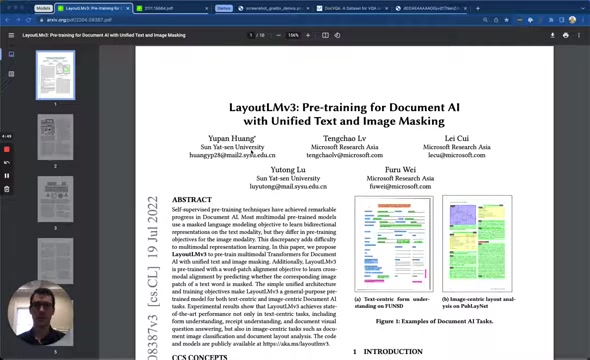Show document outline in the sidebar

(x=11, y=74)
